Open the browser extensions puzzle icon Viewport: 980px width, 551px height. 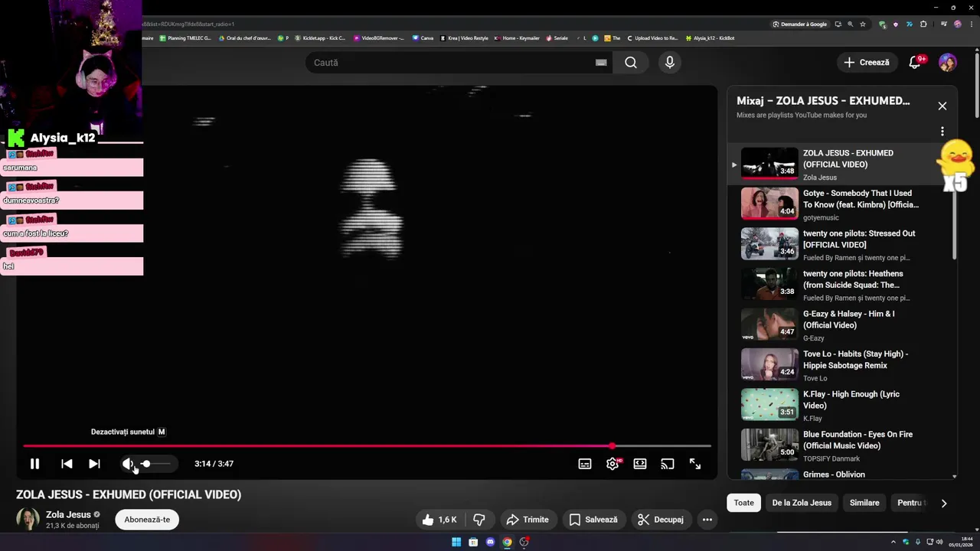point(923,24)
